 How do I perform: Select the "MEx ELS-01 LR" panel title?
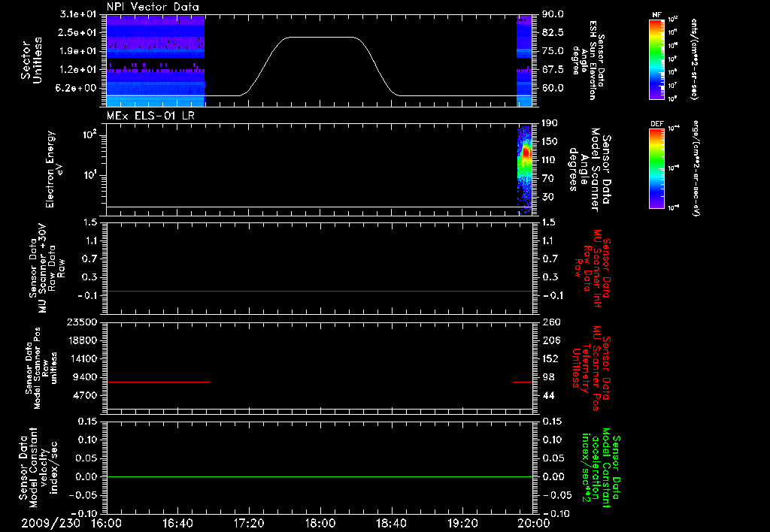click(150, 115)
